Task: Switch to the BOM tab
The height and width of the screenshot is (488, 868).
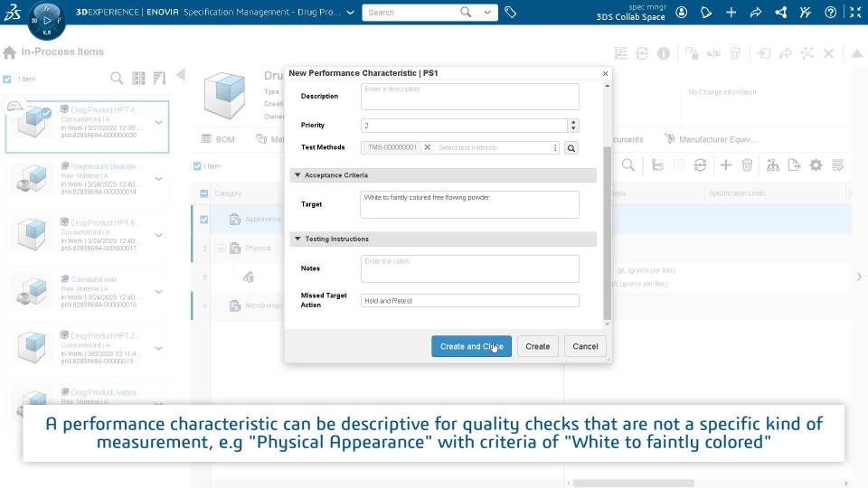Action: click(218, 139)
